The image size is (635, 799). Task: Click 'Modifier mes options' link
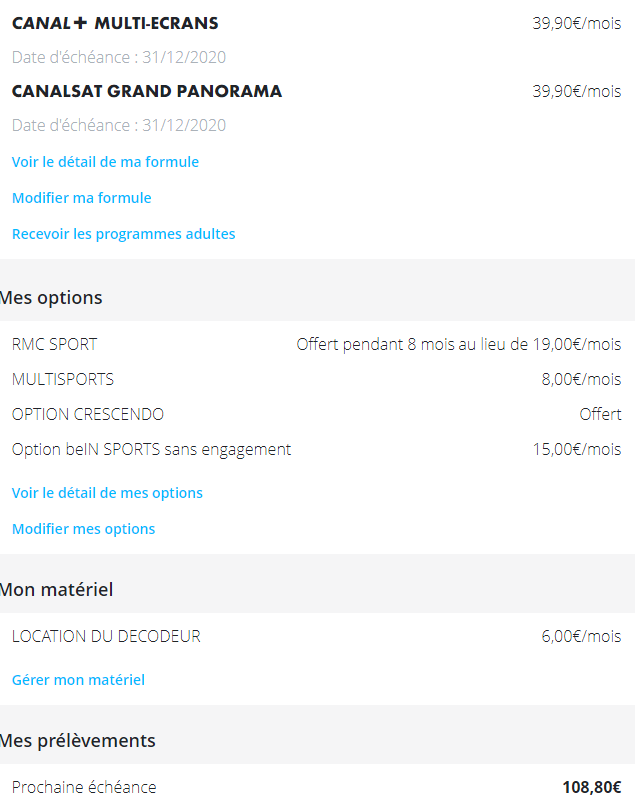[84, 529]
